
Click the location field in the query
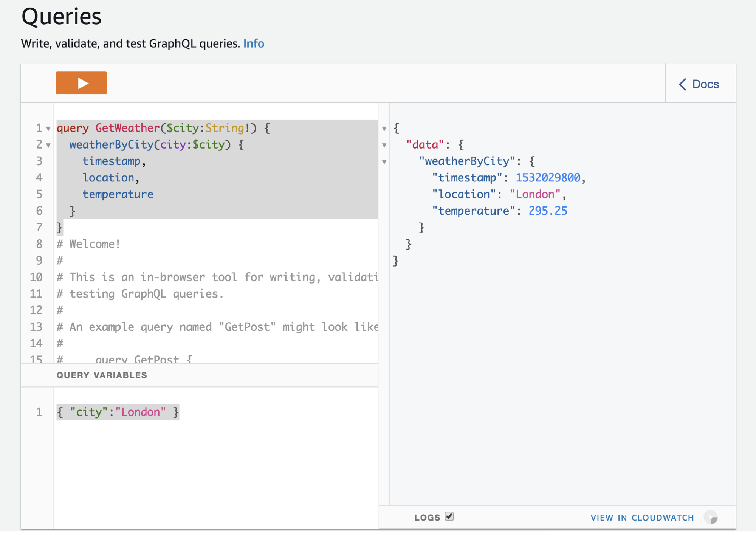pyautogui.click(x=108, y=178)
